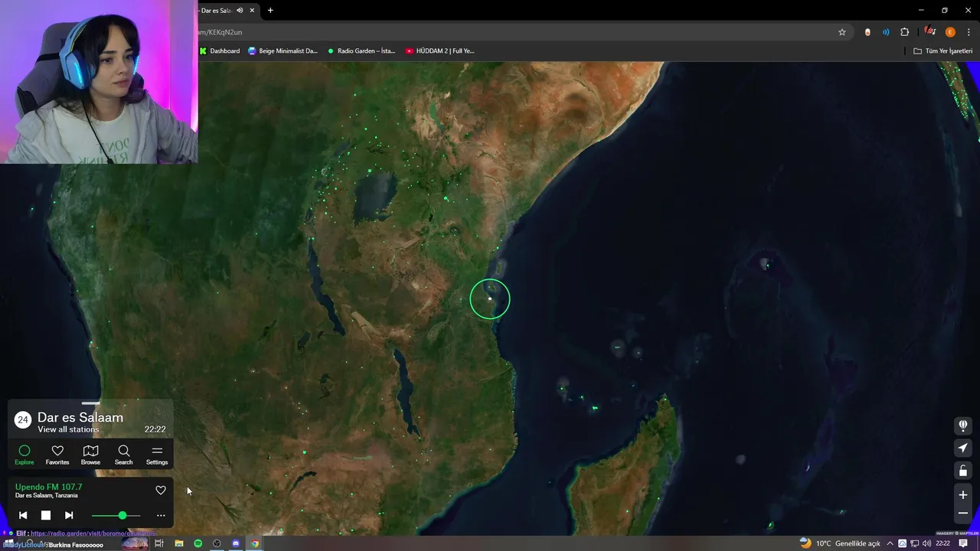
Task: Open the Chrome three-dot menu
Action: [969, 32]
